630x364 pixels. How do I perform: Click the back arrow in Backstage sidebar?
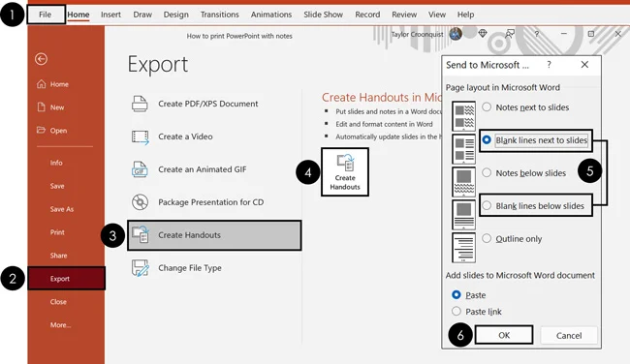[41, 59]
